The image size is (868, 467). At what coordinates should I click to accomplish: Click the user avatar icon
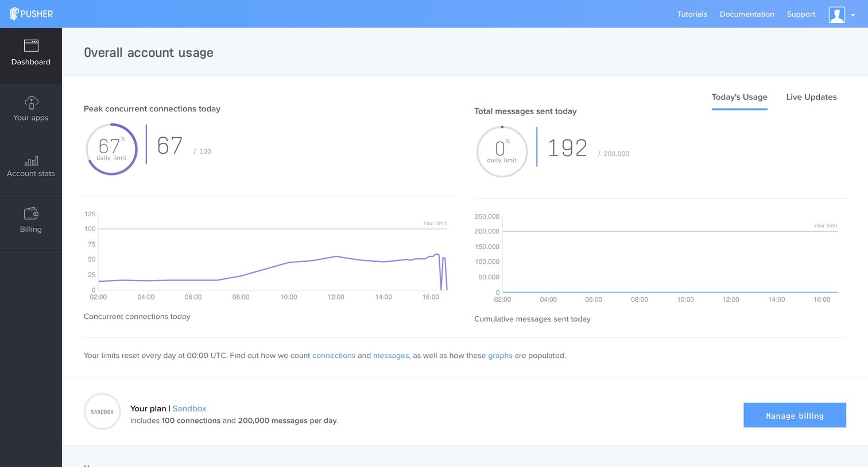coord(836,14)
